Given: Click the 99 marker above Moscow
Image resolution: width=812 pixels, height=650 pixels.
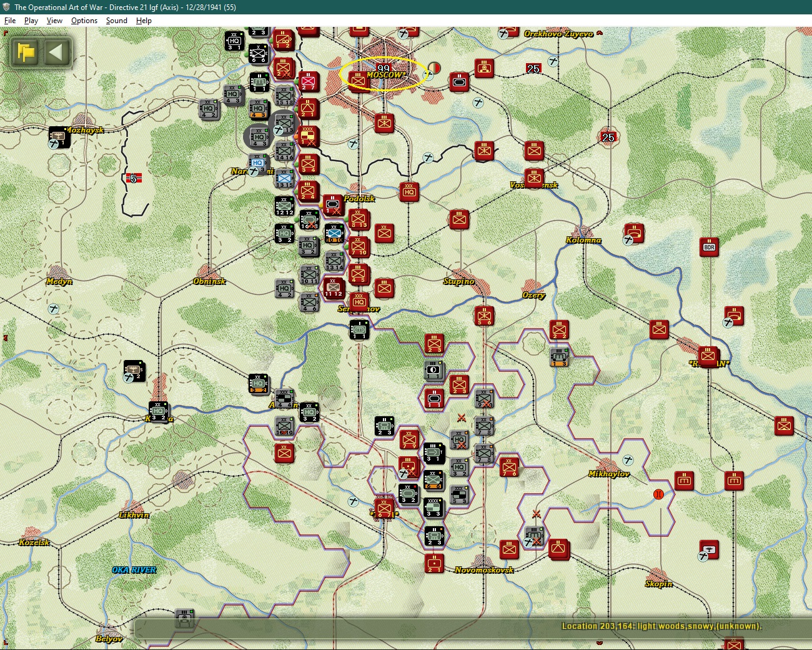Looking at the screenshot, I should click(x=384, y=67).
